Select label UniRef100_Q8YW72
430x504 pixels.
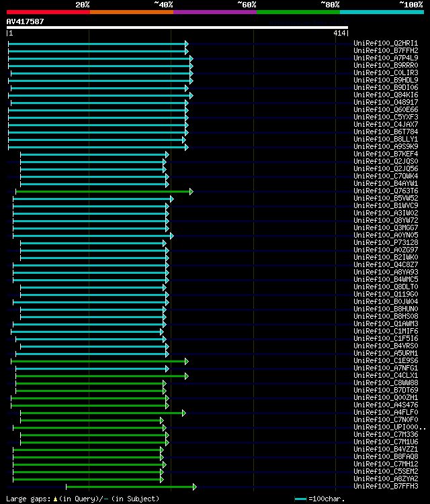click(386, 221)
